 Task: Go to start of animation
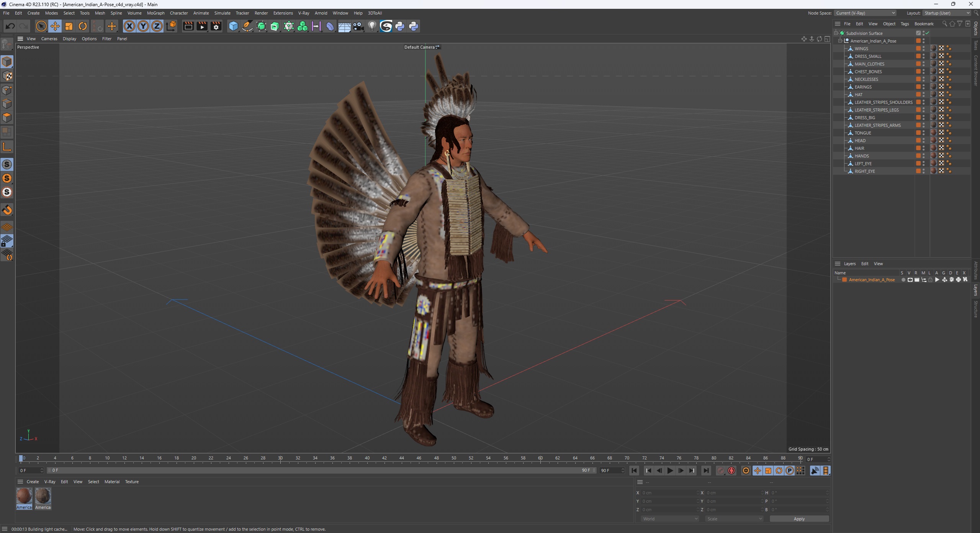coord(634,471)
